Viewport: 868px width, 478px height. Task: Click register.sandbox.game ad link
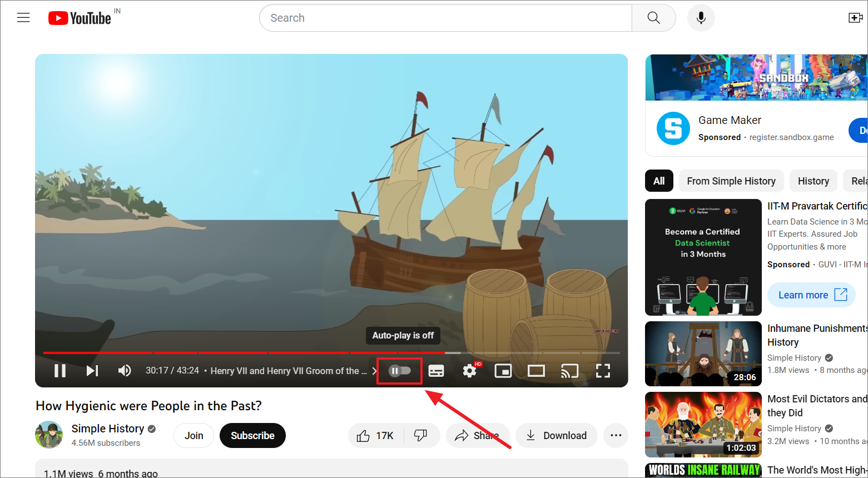791,137
